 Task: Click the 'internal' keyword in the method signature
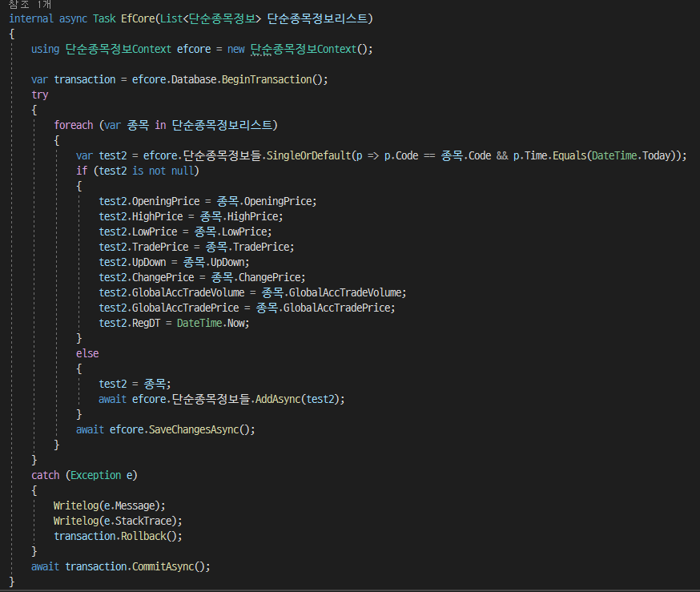pyautogui.click(x=31, y=18)
